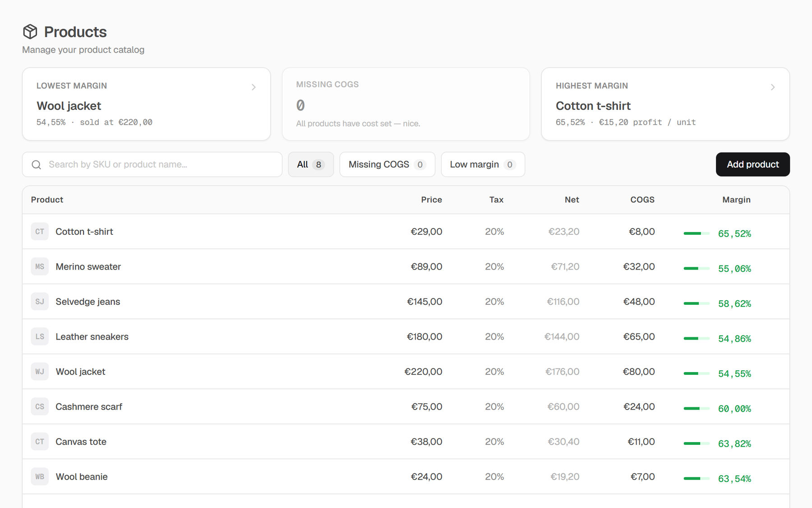
Task: Click the €75,00 price cell
Action: pos(427,406)
